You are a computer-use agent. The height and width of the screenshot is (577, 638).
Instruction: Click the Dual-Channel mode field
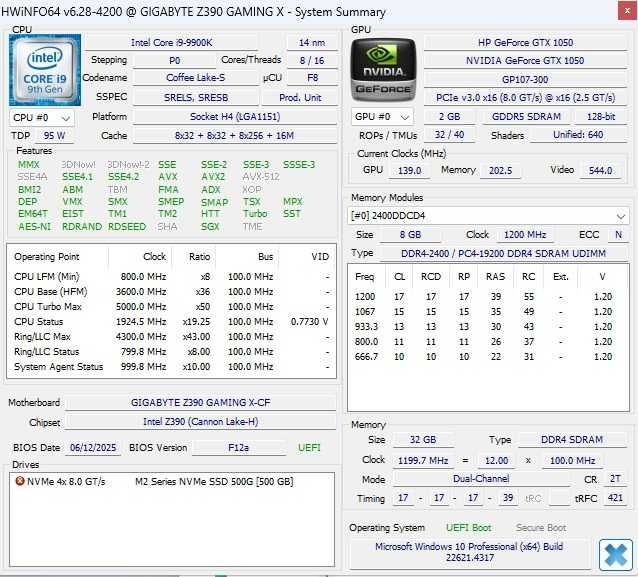481,479
